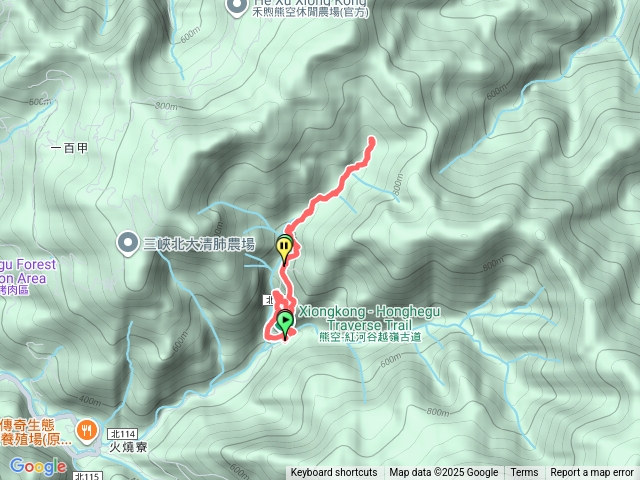This screenshot has width=640, height=480.
Task: Click the Google logo
Action: 38,466
